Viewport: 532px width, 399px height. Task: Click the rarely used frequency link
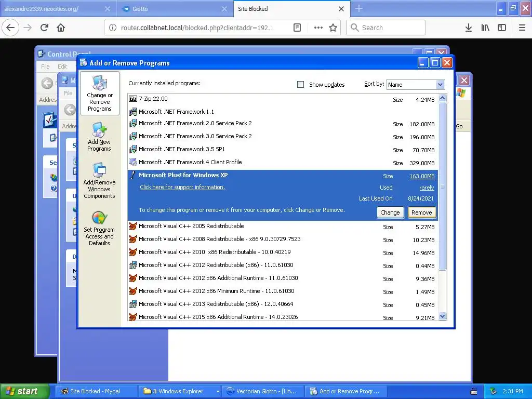[x=427, y=188]
